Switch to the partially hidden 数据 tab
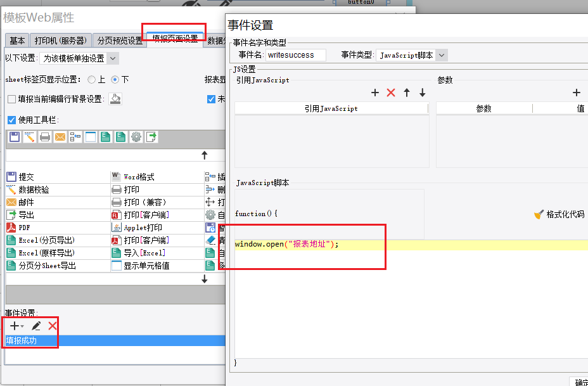Viewport: 588px width, 386px height. [215, 41]
